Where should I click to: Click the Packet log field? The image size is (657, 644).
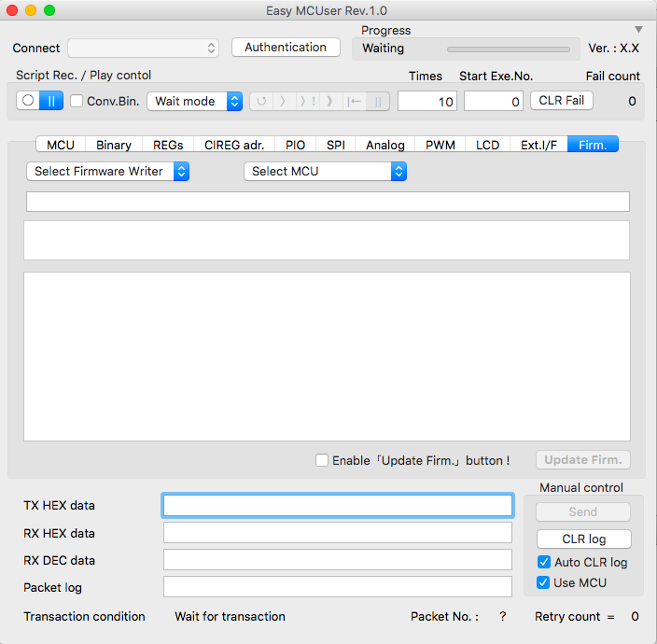pyautogui.click(x=338, y=586)
